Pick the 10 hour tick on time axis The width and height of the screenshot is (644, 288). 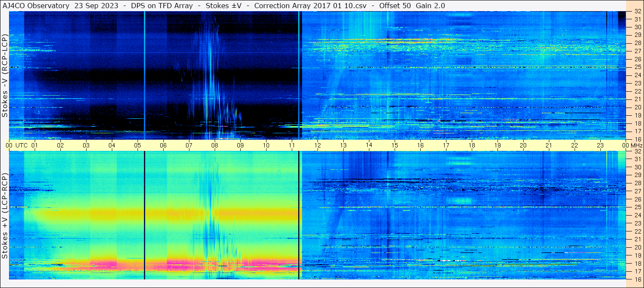(x=266, y=145)
